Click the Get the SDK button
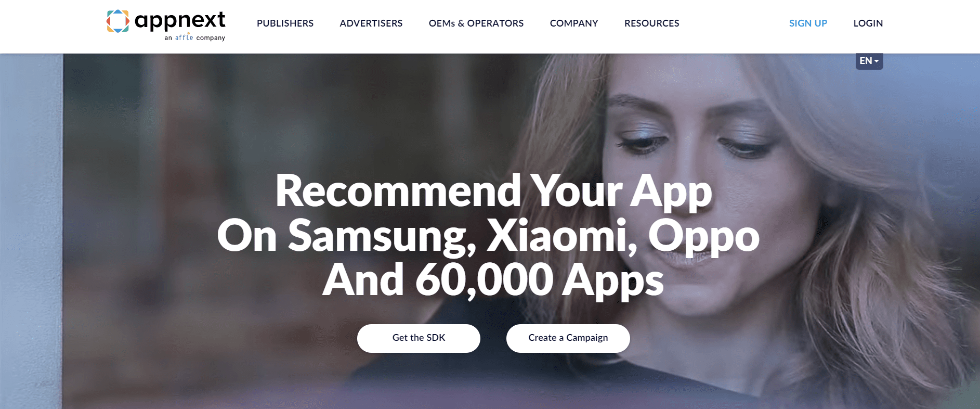 click(419, 338)
